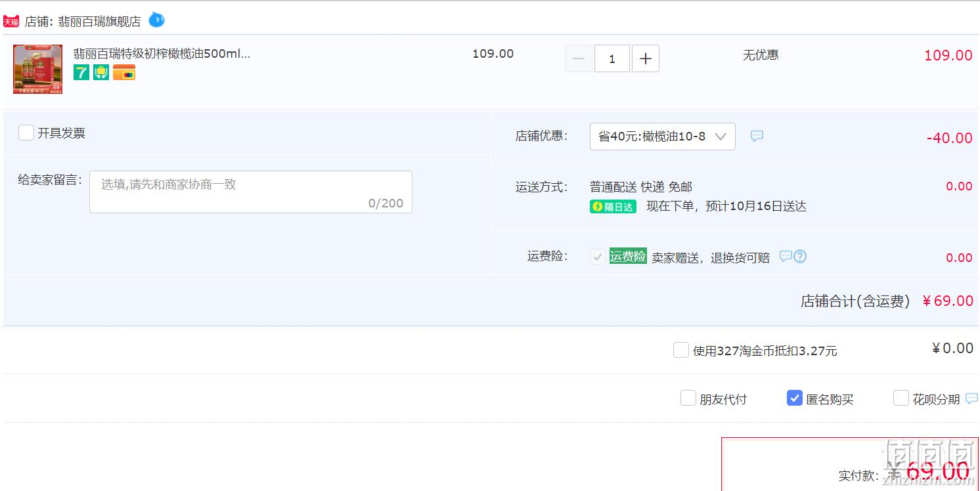Click the 现在下单，预计10月16日送达 delivery estimate
The width and height of the screenshot is (980, 491).
click(726, 207)
